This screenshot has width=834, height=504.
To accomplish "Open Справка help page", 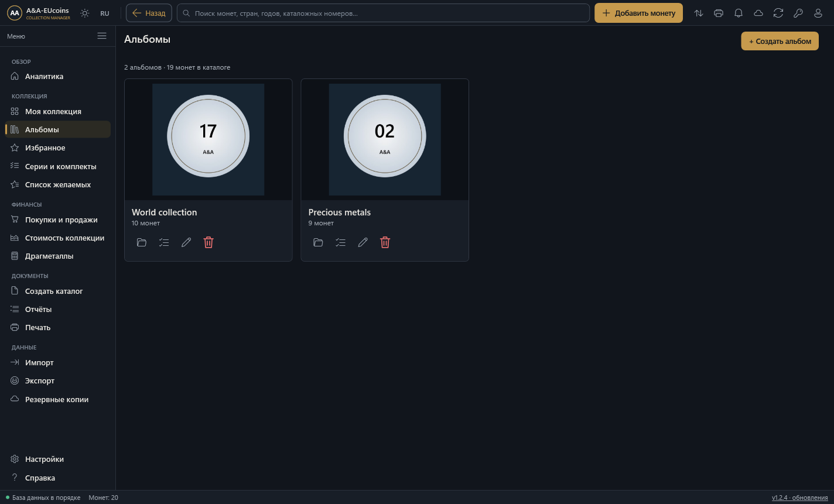I will [x=58, y=478].
